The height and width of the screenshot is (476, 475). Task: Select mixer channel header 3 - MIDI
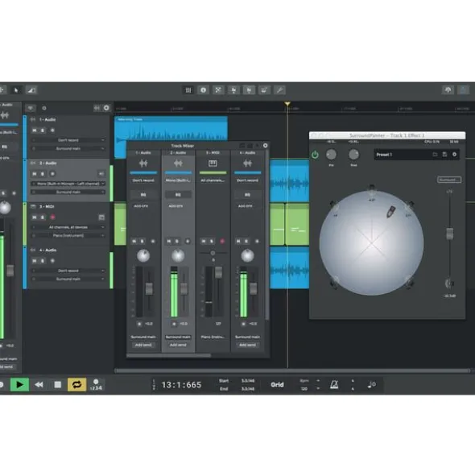(213, 153)
